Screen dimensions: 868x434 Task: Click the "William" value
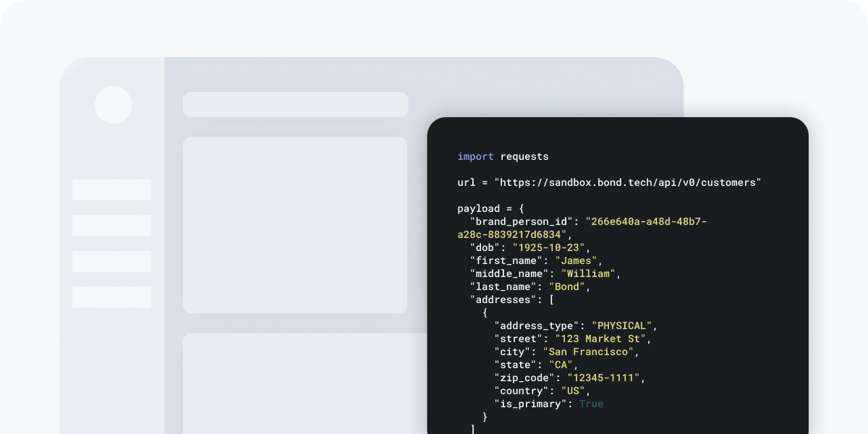(588, 273)
